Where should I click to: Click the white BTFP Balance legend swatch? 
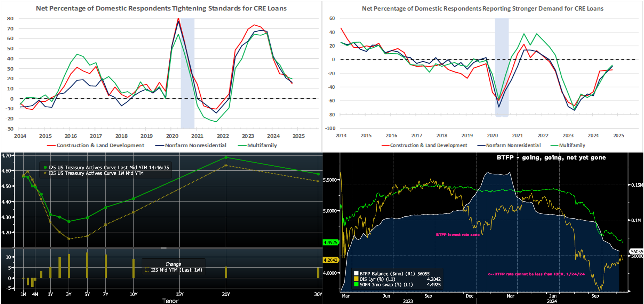356,273
